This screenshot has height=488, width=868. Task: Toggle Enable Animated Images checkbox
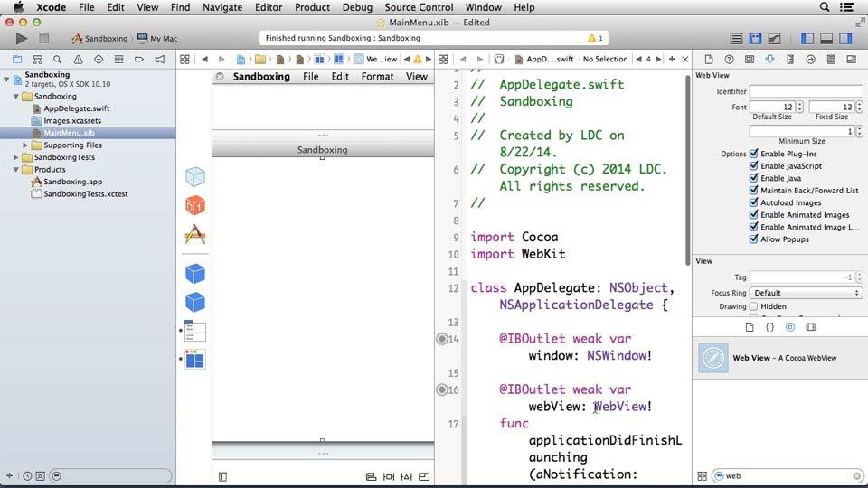753,215
